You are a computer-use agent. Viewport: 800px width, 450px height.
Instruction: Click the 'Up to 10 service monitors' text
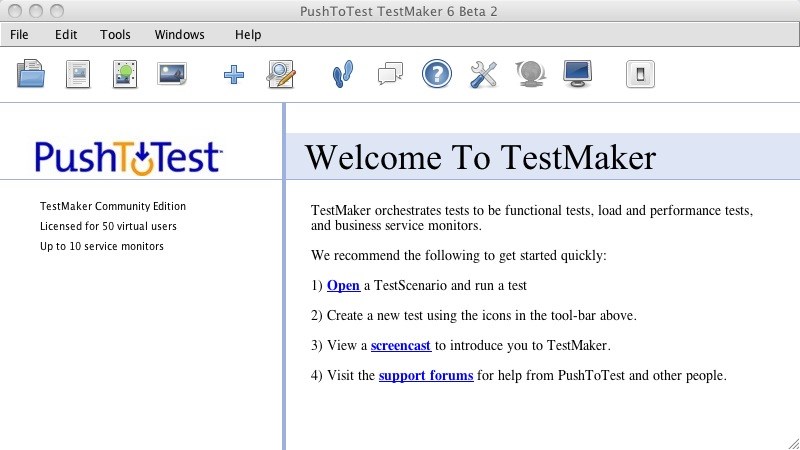(x=102, y=246)
